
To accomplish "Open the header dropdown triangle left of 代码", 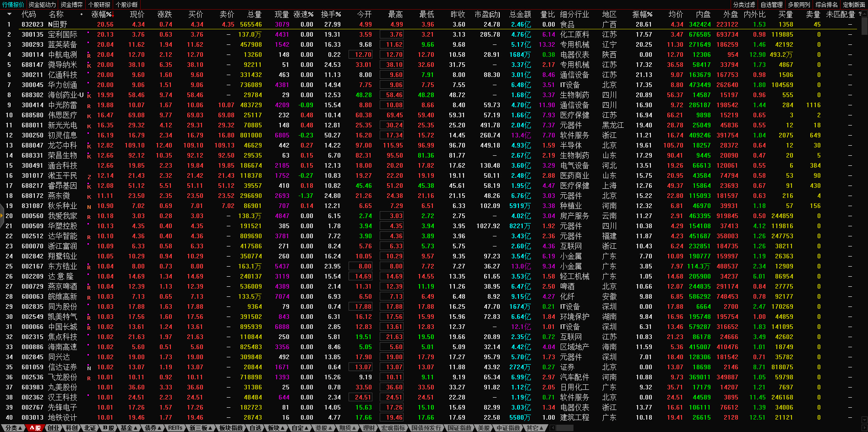I will [9, 14].
